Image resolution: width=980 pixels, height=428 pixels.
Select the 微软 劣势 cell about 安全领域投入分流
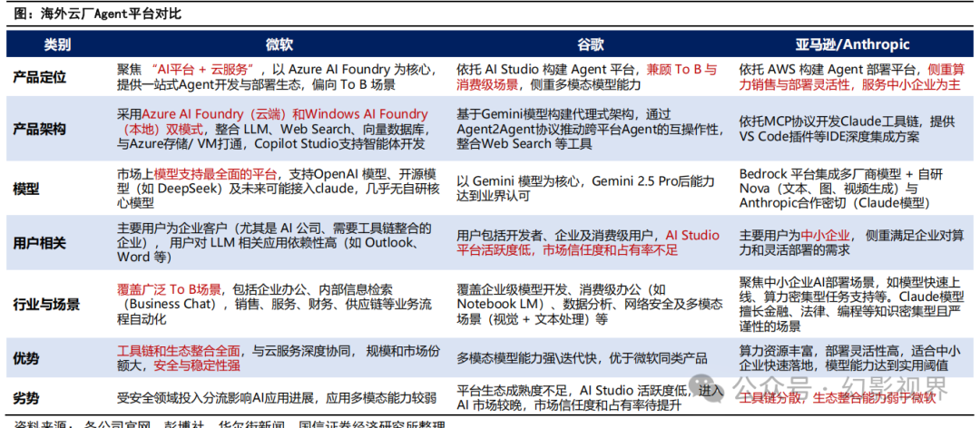tap(276, 397)
